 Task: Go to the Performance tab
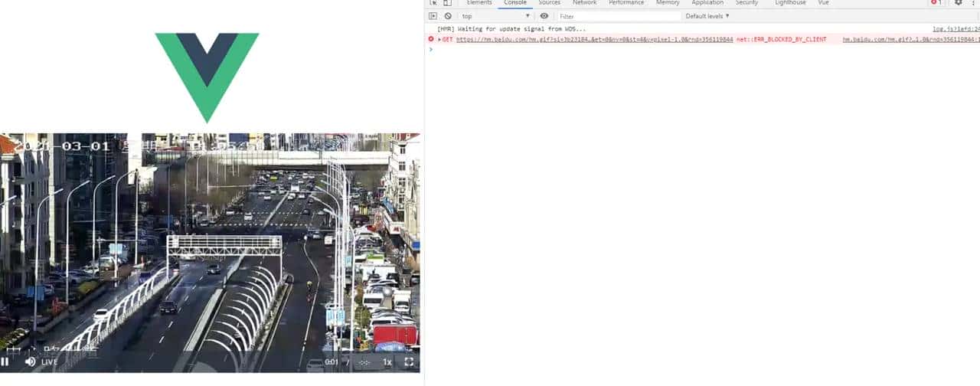626,3
